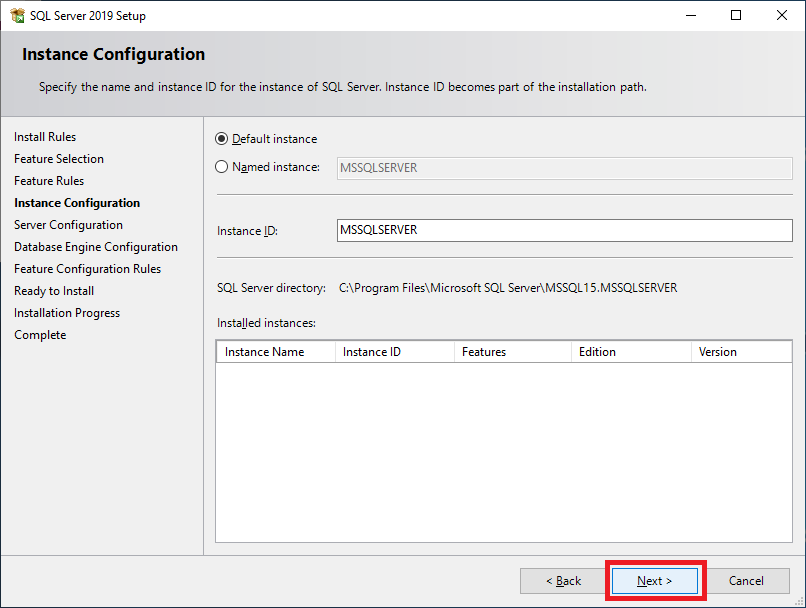Select Ready to Install step
Screen dimensions: 806x608
point(54,291)
